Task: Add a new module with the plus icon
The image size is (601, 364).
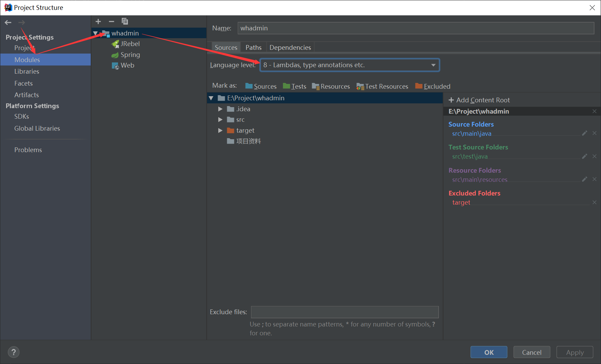Action: (x=98, y=21)
